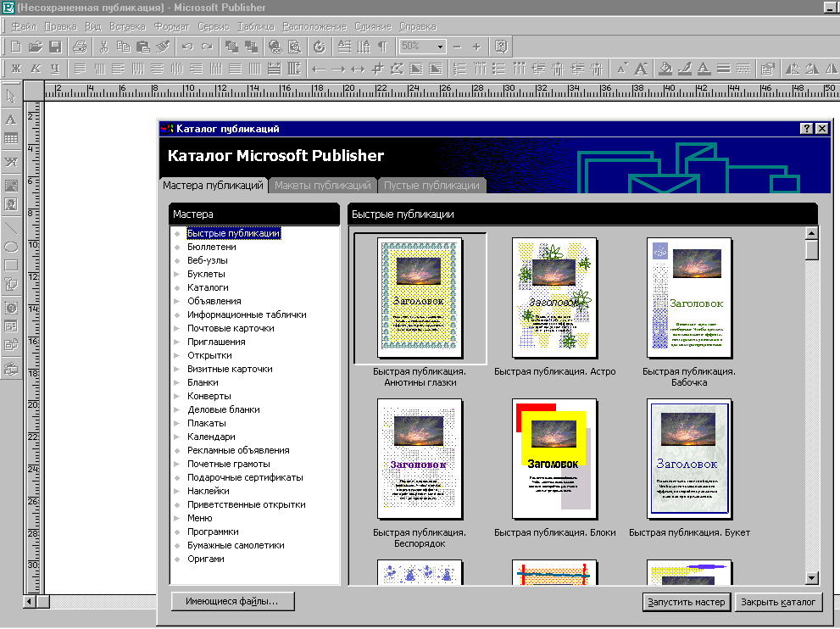Screen dimensions: 840x629
Task: Click the Fill Color bucket icon
Action: 665,69
